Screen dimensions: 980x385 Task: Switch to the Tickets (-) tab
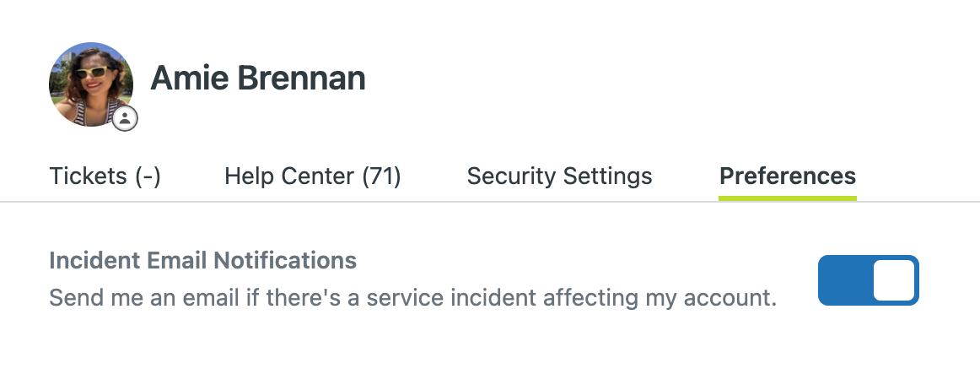click(x=105, y=176)
